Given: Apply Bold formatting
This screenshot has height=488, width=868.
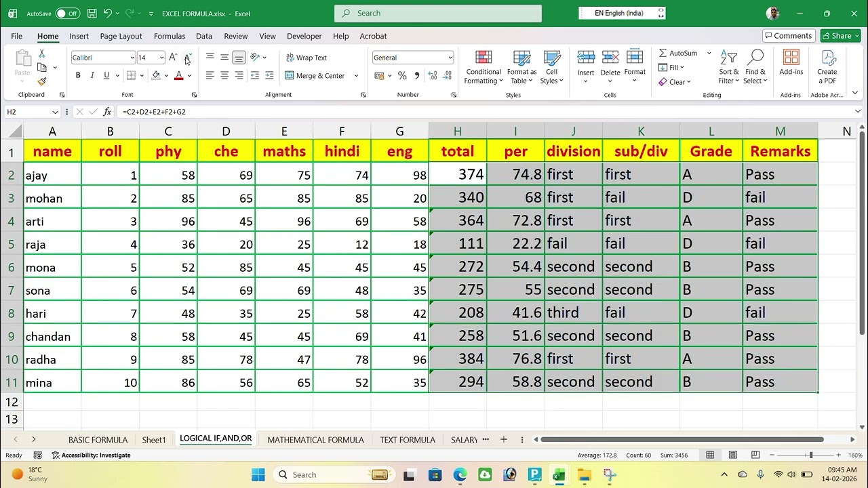Looking at the screenshot, I should point(78,75).
